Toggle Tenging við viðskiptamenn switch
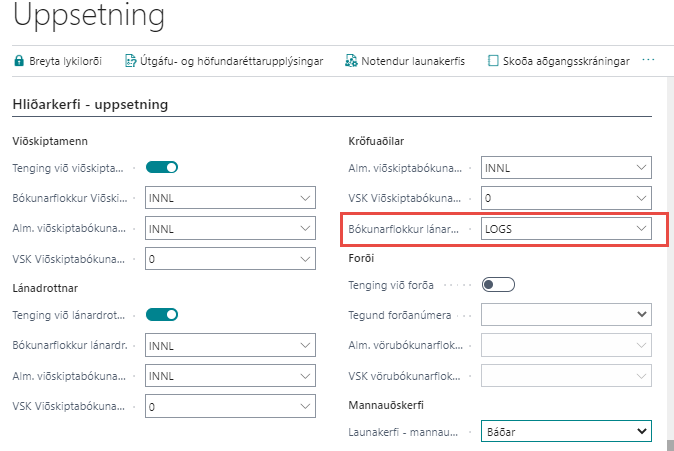The width and height of the screenshot is (674, 451). [162, 168]
